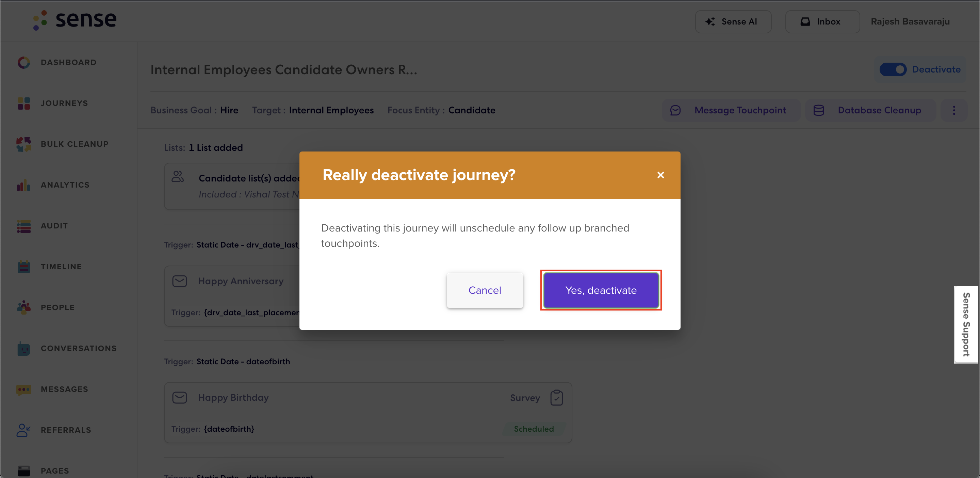Click the Message Touchpoint envelope icon

pyautogui.click(x=675, y=110)
